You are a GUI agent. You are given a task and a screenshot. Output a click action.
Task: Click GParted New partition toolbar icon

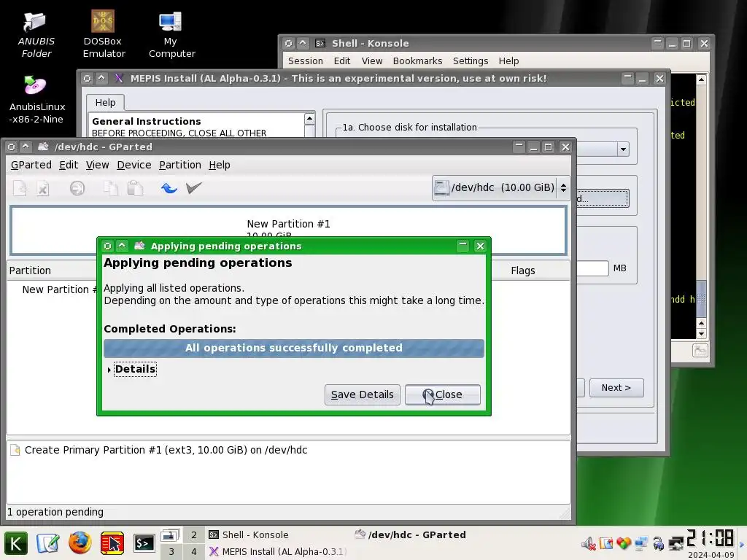[20, 188]
